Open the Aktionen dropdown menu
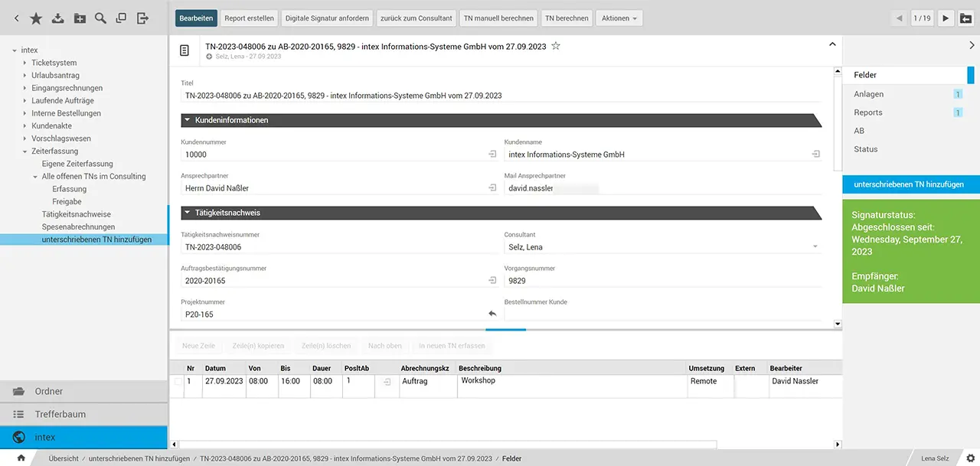Screen dimensions: 980x466 (x=619, y=18)
